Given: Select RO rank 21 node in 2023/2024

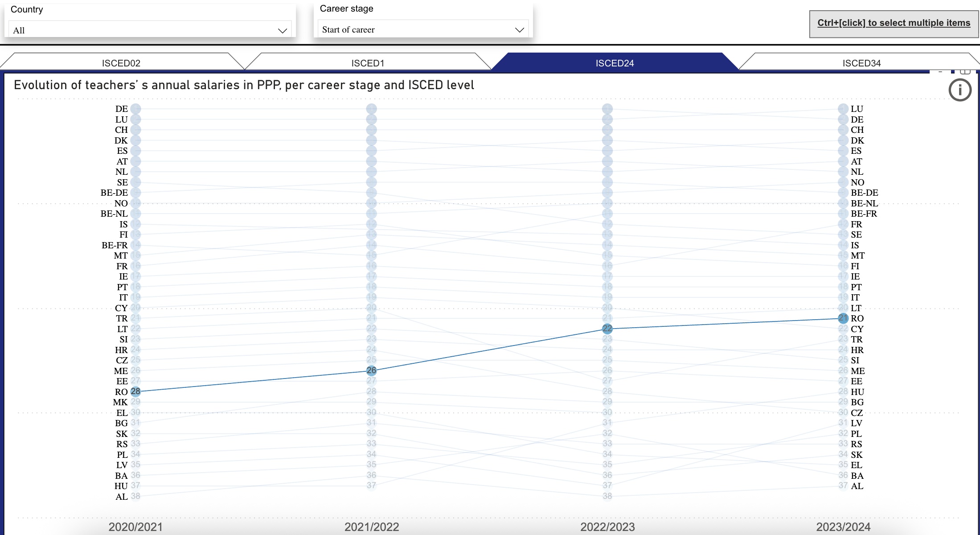Looking at the screenshot, I should click(x=843, y=318).
